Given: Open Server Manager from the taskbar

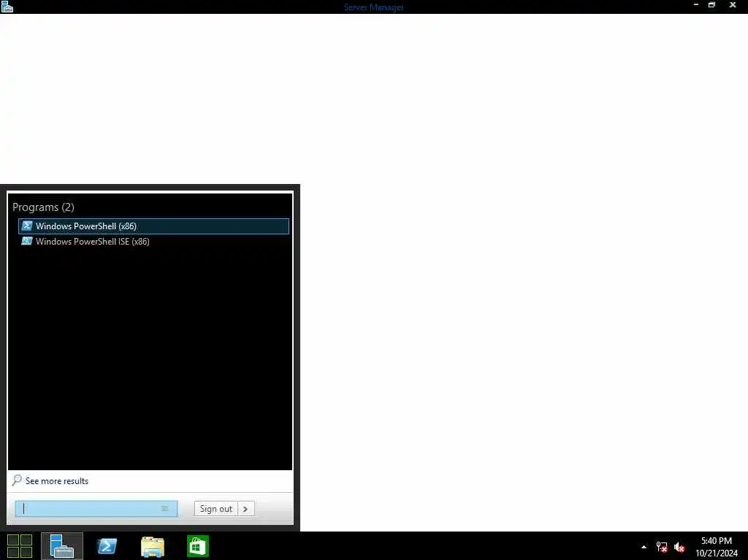Looking at the screenshot, I should pos(62,546).
